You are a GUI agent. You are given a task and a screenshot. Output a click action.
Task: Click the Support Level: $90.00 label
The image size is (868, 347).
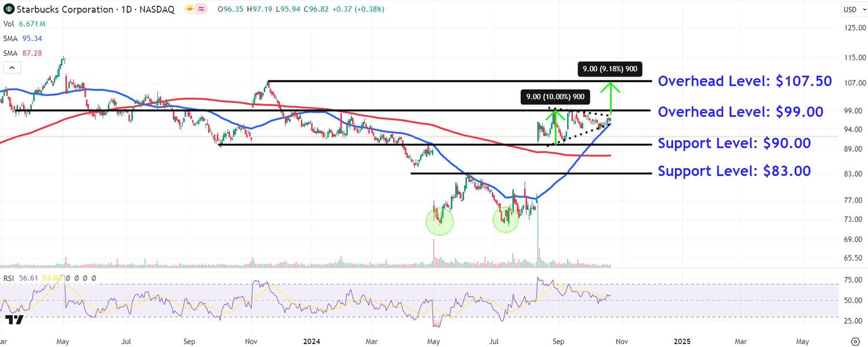tap(734, 143)
